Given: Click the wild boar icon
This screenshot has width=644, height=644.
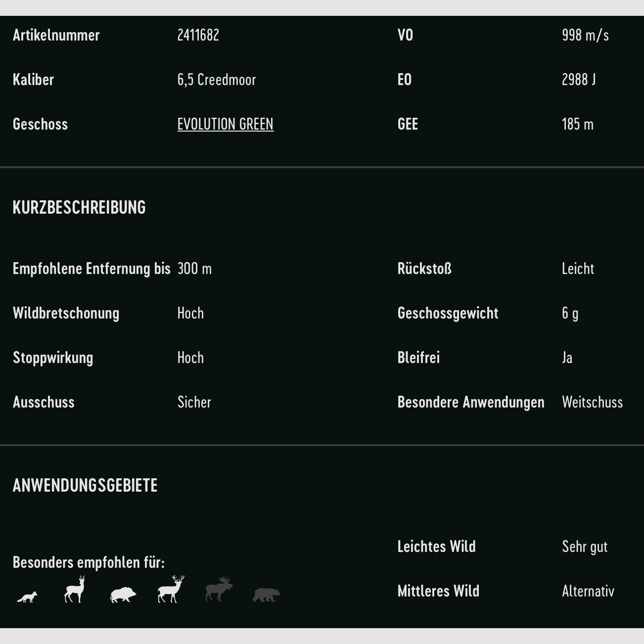Looking at the screenshot, I should [123, 595].
